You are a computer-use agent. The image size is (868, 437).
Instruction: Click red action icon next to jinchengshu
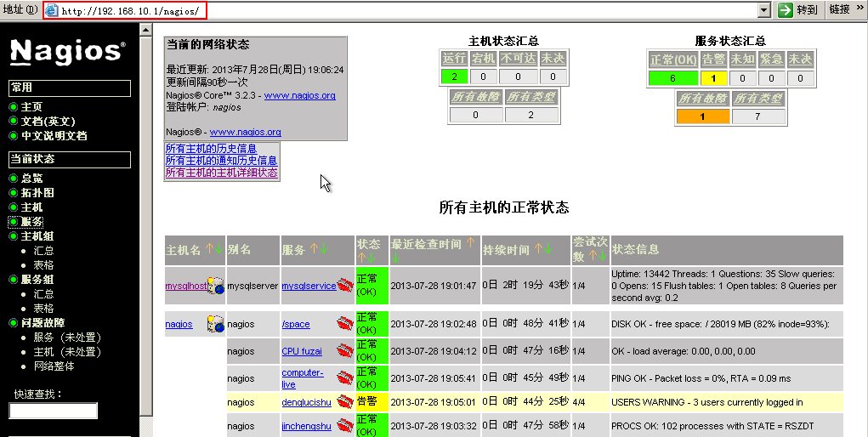345,426
